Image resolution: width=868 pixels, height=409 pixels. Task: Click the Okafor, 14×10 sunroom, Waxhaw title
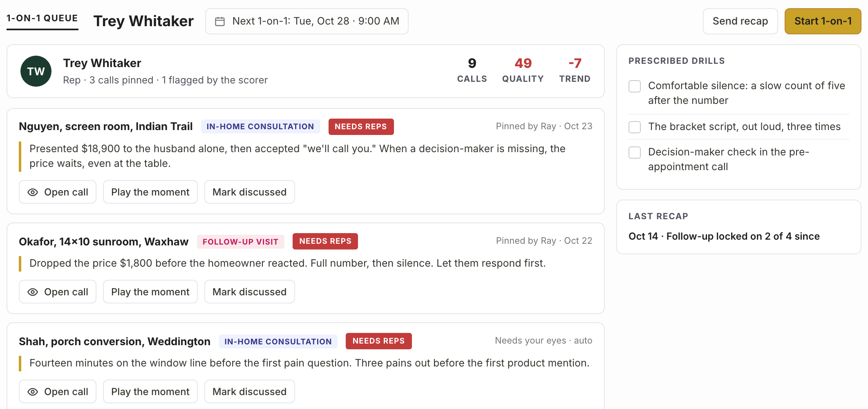point(103,242)
